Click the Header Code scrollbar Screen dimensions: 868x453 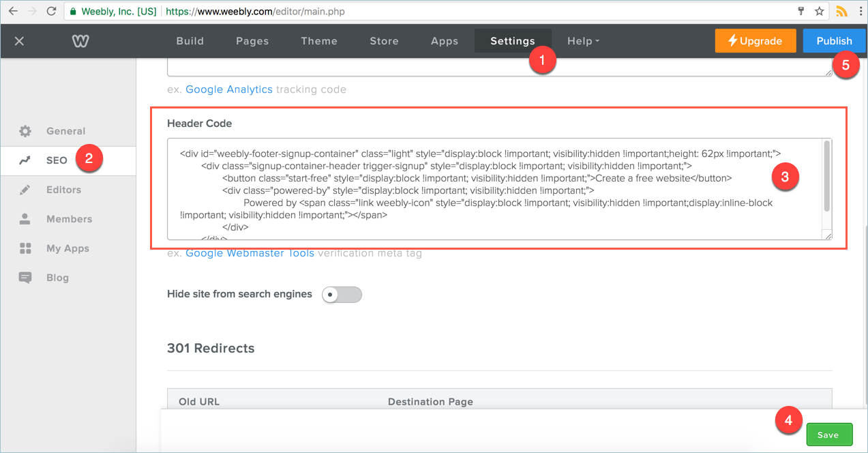click(827, 176)
